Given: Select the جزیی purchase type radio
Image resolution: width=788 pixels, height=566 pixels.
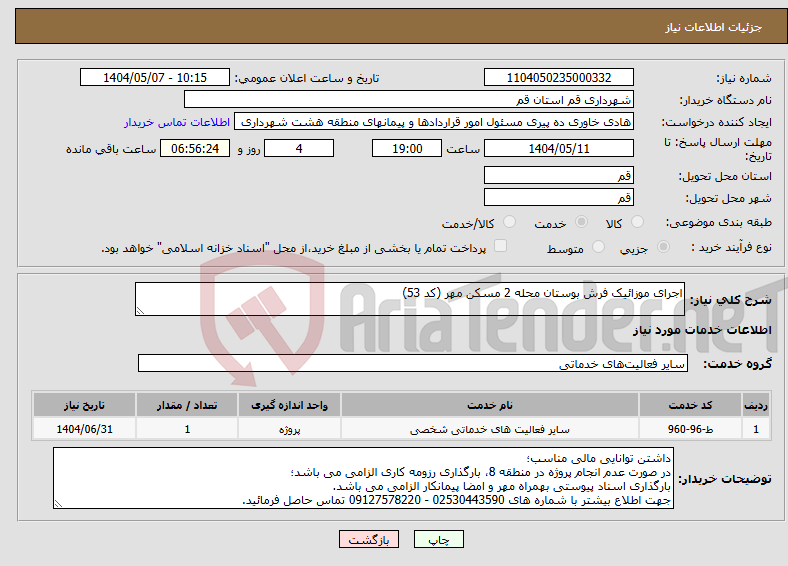Looking at the screenshot, I should pos(663,247).
